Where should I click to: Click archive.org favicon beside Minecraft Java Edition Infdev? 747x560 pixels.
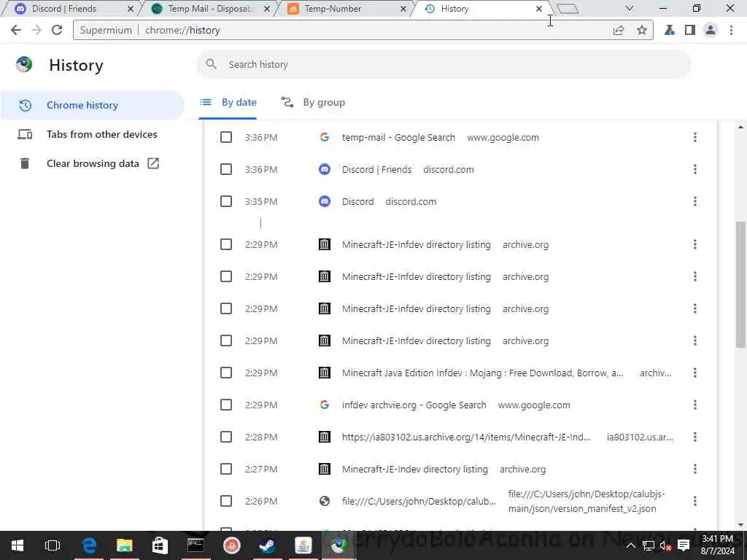(x=325, y=373)
